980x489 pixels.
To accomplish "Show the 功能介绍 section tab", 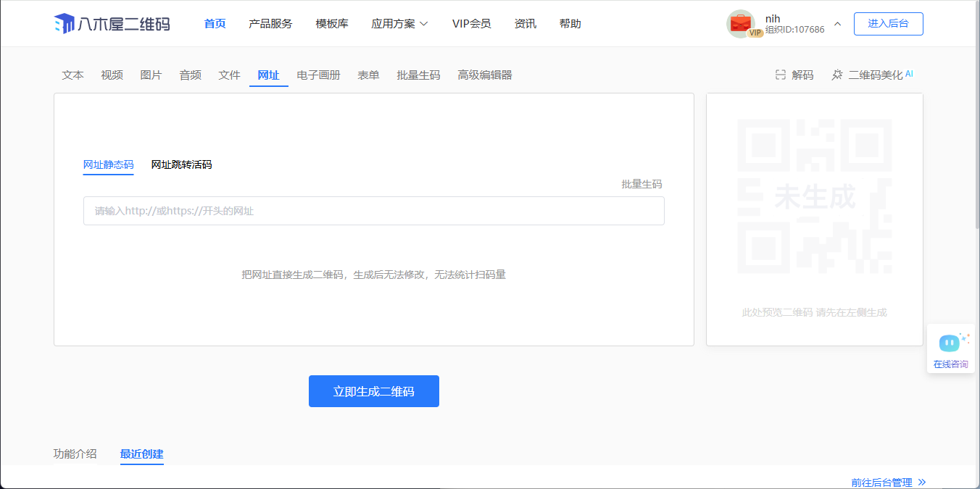I will pos(75,454).
